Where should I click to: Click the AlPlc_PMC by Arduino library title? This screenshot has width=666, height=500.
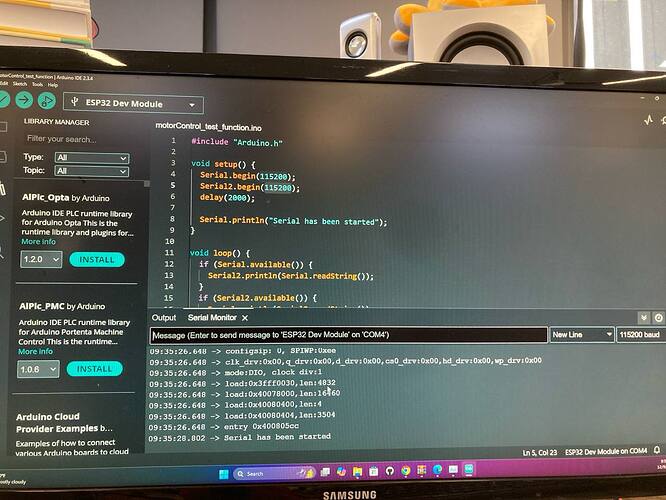pos(62,306)
